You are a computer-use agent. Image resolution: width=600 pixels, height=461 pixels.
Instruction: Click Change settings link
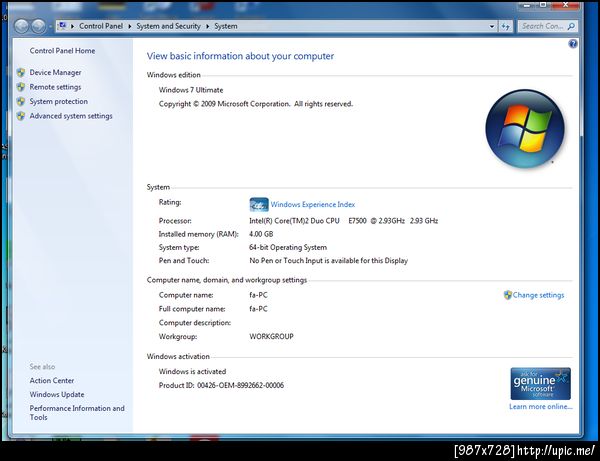pos(538,295)
